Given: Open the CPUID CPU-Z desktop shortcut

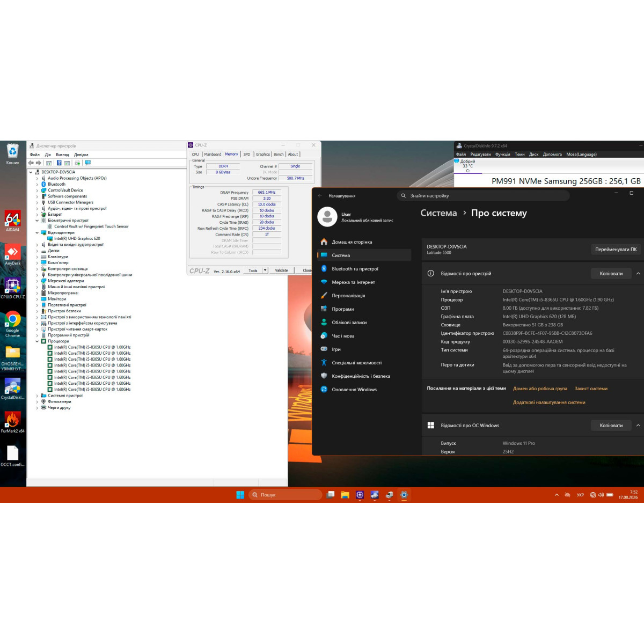Looking at the screenshot, I should (x=13, y=288).
